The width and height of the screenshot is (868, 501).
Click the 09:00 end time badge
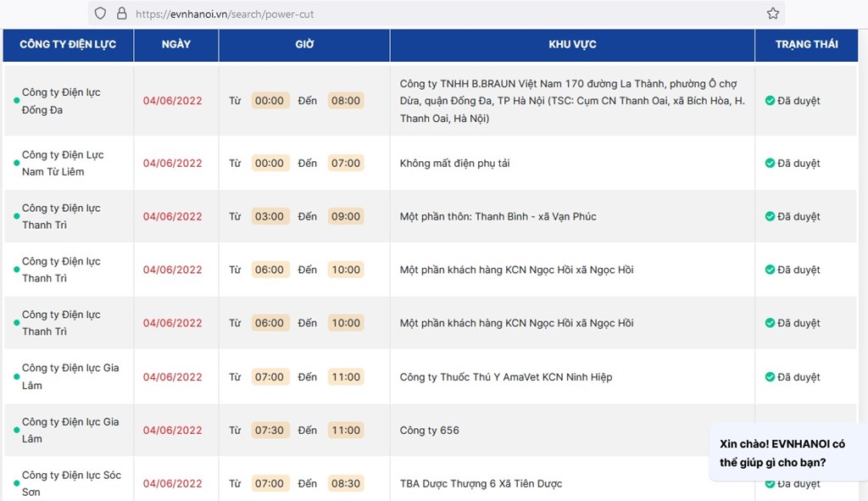346,216
